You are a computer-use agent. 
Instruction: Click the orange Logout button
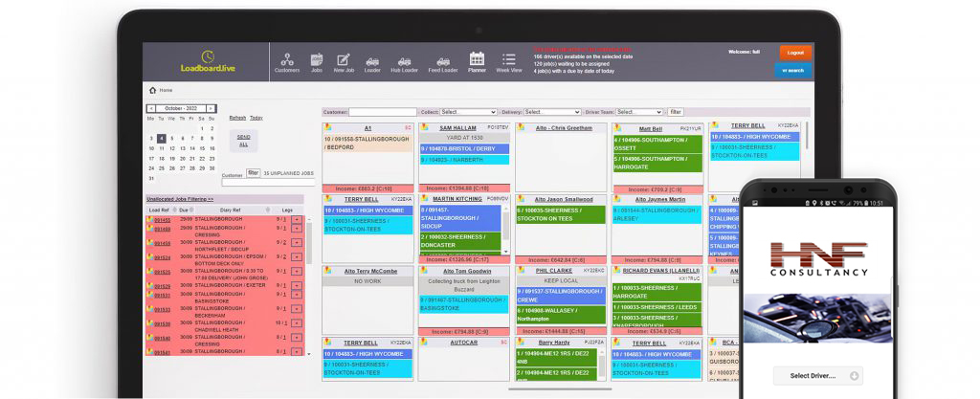click(793, 53)
